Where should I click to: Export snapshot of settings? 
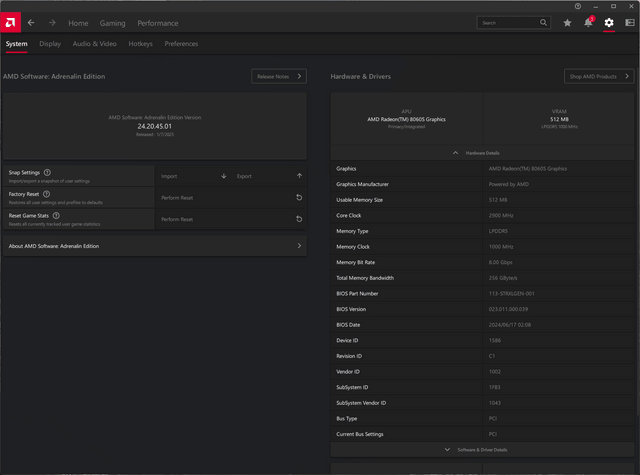tap(269, 176)
